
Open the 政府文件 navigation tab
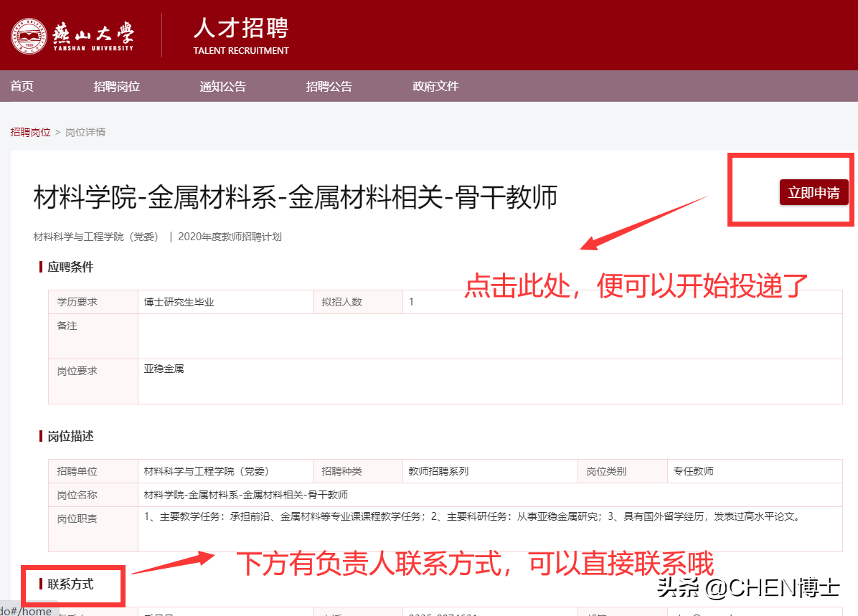[x=435, y=86]
